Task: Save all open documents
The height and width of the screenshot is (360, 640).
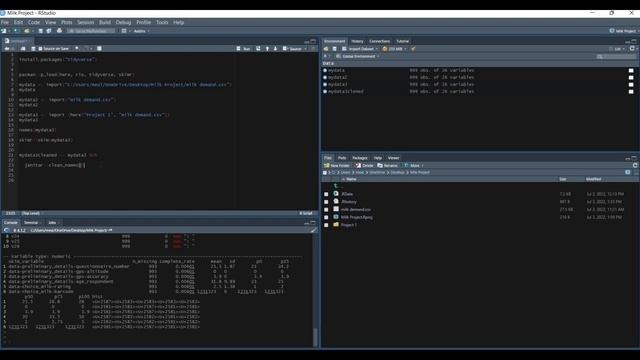Action: tap(49, 31)
